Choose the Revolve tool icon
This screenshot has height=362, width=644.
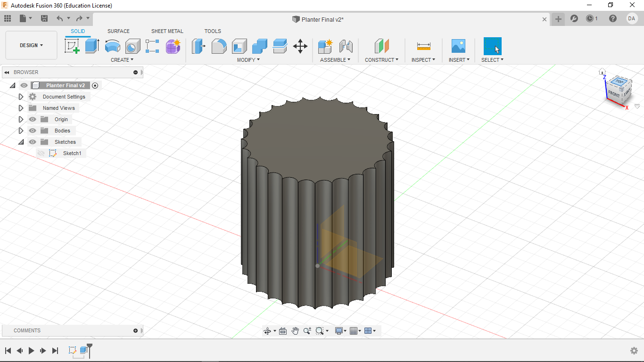pos(112,46)
